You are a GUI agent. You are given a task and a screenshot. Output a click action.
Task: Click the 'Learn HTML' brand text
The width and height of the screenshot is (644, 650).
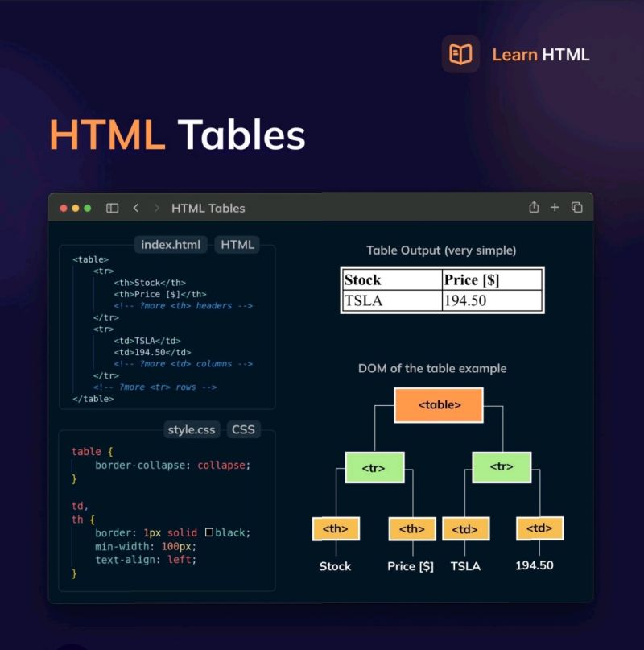[x=540, y=55]
